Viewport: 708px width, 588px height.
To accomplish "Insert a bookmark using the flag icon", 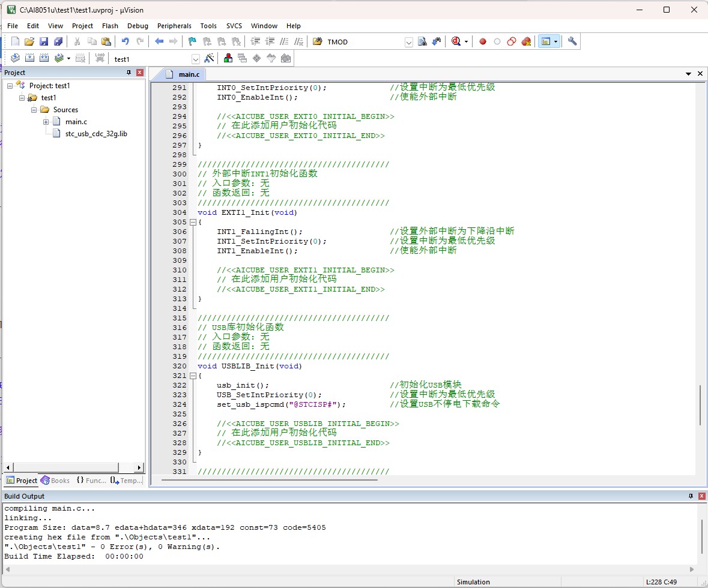I will click(192, 41).
